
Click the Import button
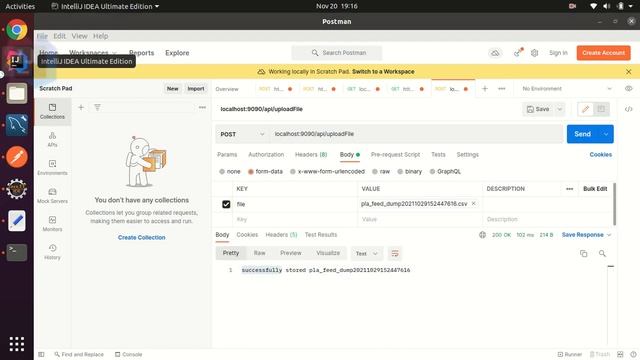pyautogui.click(x=196, y=89)
